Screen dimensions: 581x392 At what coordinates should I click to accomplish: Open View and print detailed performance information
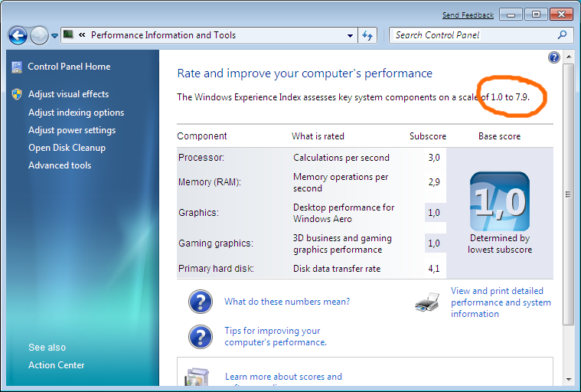click(501, 302)
